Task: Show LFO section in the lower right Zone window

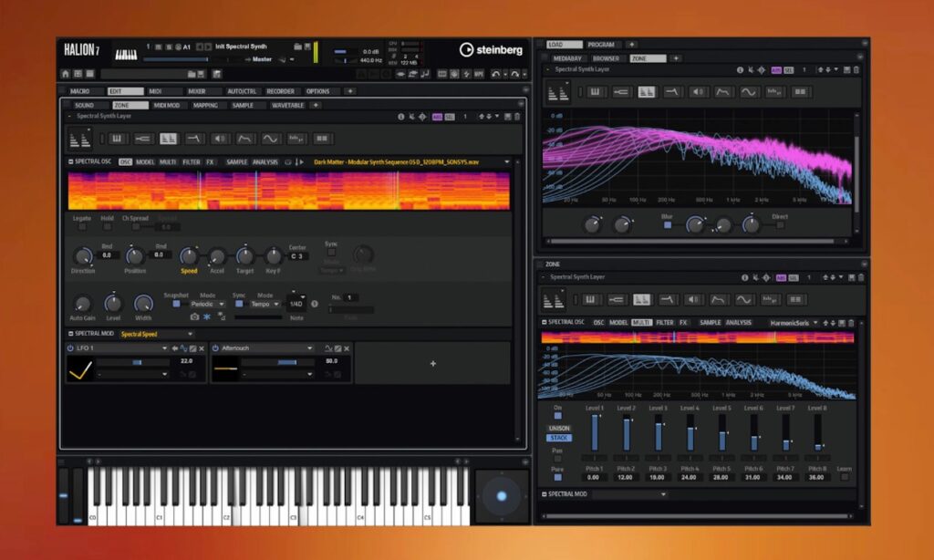Action: pyautogui.click(x=743, y=300)
